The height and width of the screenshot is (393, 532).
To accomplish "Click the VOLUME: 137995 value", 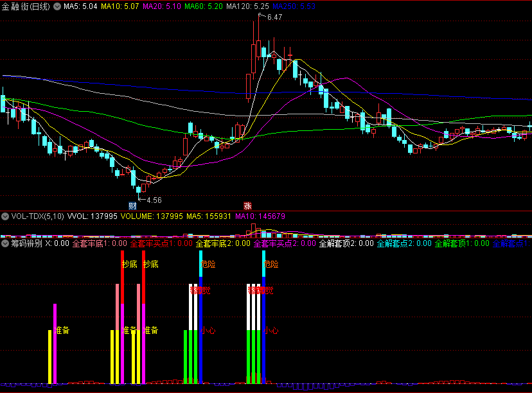I will pos(152,216).
